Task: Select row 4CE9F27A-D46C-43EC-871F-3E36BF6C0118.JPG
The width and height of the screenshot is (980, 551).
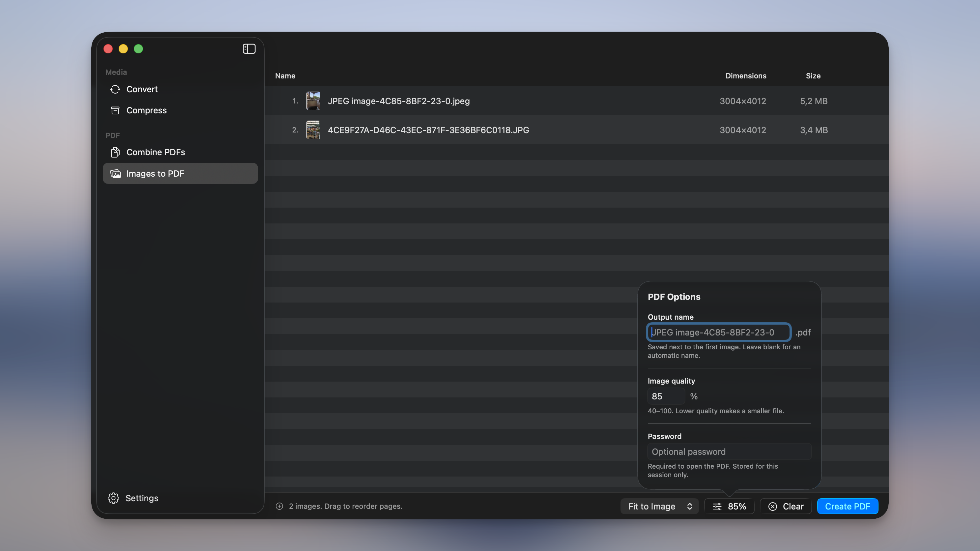Action: click(x=576, y=130)
